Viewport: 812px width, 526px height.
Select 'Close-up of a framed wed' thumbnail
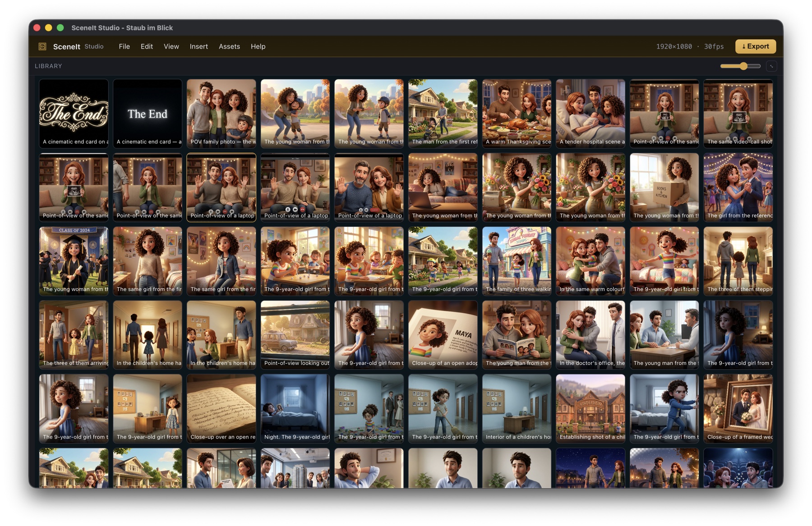[738, 409]
